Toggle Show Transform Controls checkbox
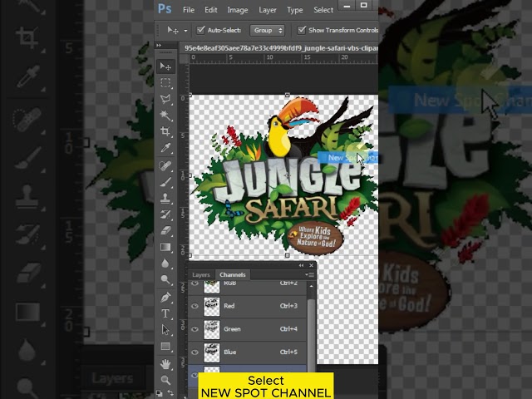532x399 pixels. (301, 30)
